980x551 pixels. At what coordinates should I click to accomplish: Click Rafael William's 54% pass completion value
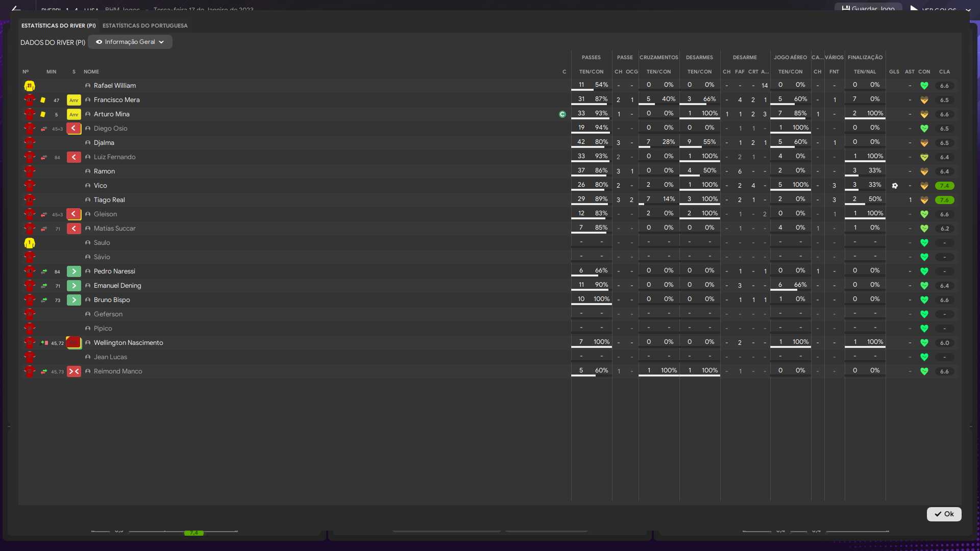coord(602,85)
